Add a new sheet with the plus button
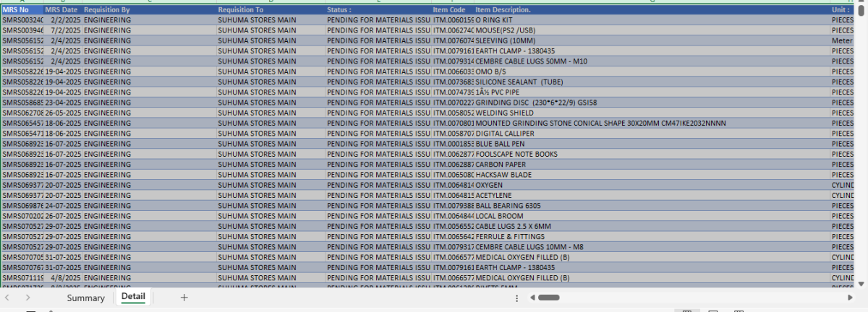Viewport: 868px width, 312px height. pyautogui.click(x=184, y=298)
